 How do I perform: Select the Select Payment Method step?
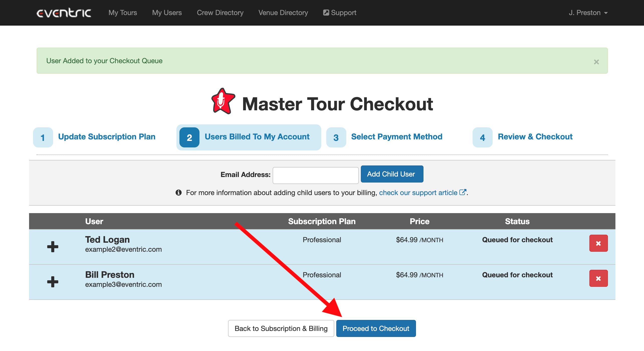397,137
